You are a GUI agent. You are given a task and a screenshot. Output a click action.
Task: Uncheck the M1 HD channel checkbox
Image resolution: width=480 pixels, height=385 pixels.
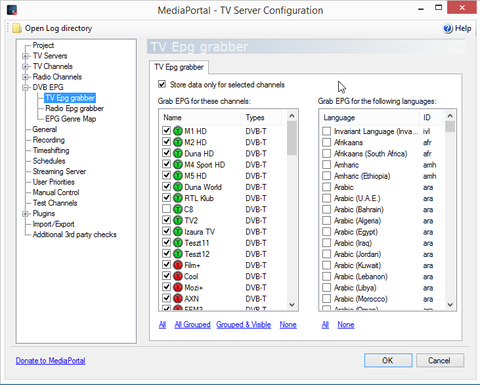[166, 130]
